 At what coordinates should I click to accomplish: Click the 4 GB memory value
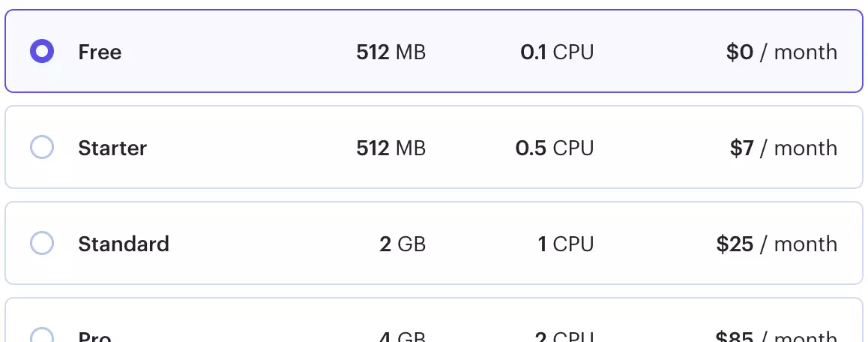coord(403,336)
